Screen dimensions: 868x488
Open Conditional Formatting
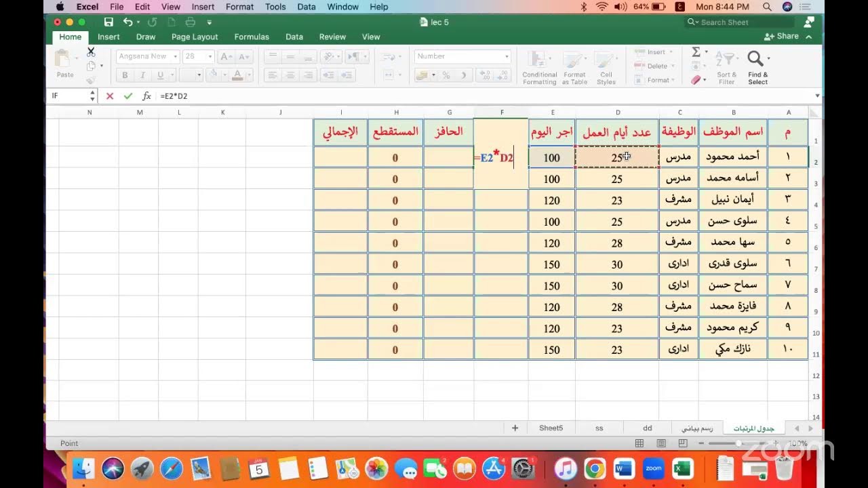tap(539, 68)
